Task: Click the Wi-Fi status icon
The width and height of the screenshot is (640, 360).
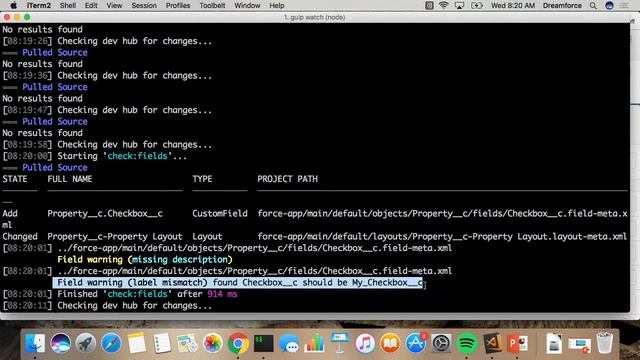Action: tap(443, 5)
